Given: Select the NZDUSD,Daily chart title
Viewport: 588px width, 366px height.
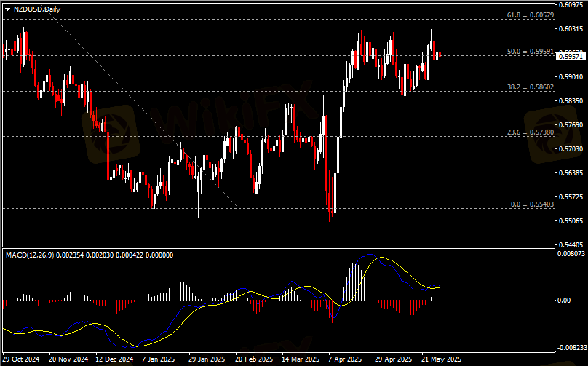Looking at the screenshot, I should 36,9.
